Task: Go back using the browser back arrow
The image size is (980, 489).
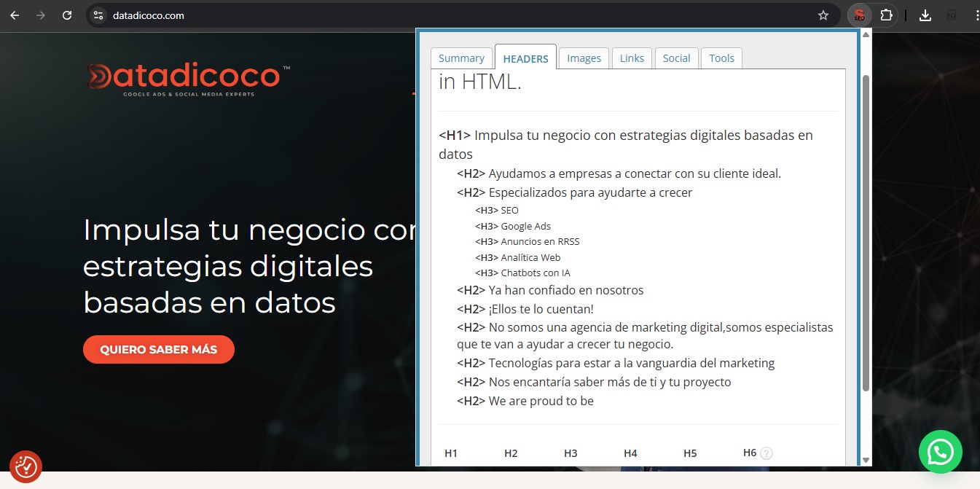Action: pos(15,15)
